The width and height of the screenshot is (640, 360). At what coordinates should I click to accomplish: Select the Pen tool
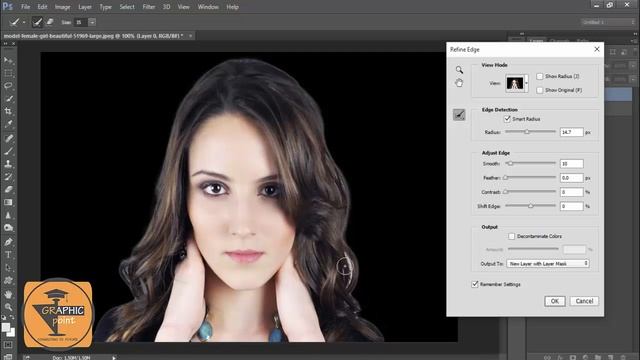pyautogui.click(x=8, y=242)
